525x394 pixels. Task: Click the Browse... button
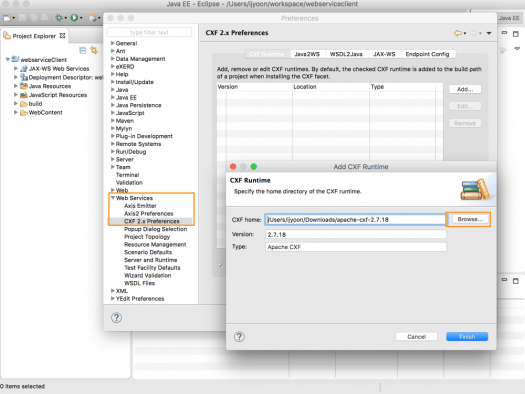470,219
